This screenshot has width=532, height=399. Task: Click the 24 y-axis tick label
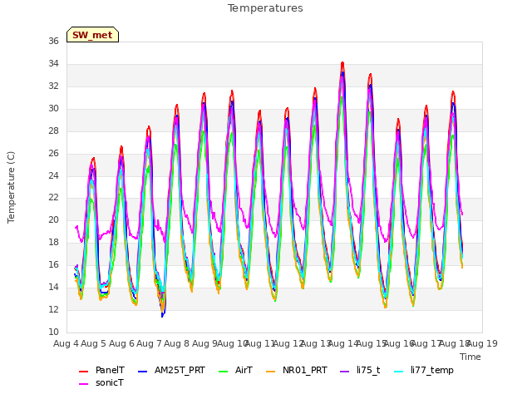click(x=53, y=175)
